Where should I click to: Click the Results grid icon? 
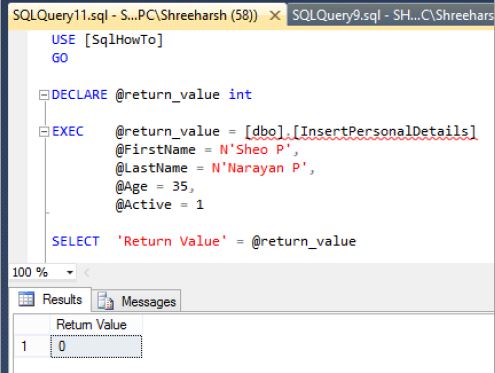coord(26,299)
